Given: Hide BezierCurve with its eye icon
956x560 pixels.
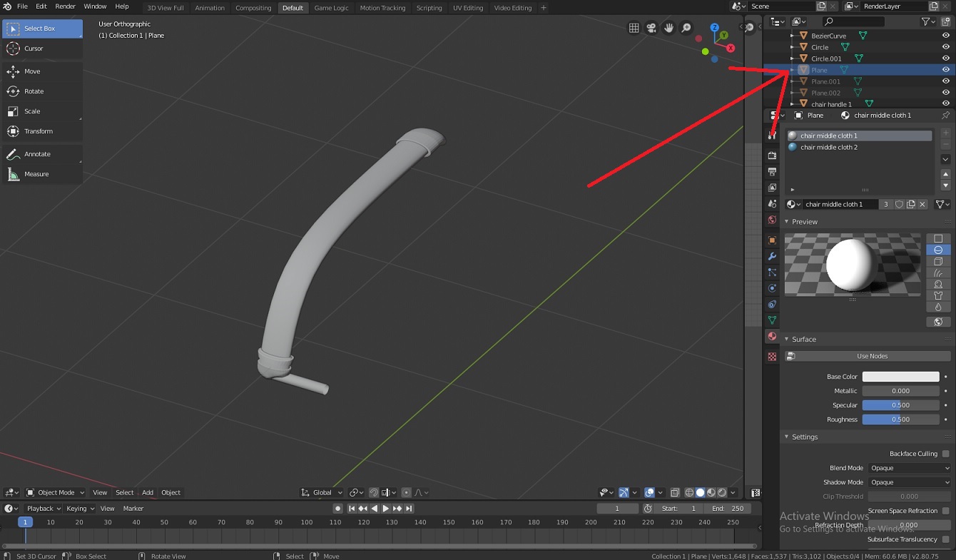Looking at the screenshot, I should coord(946,36).
